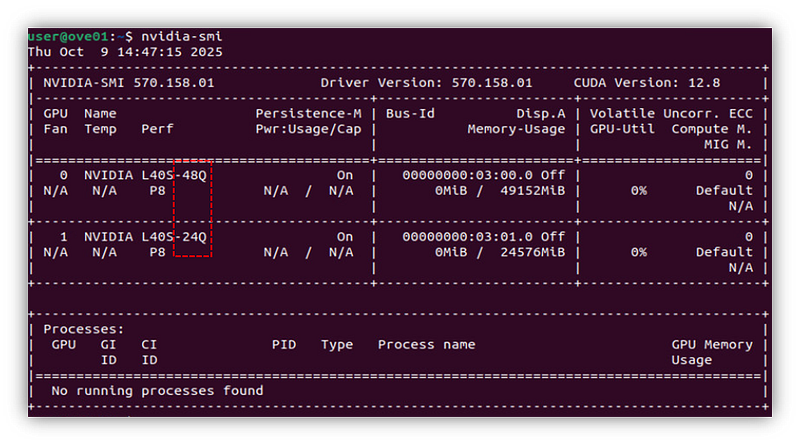Viewport: 800px width, 445px height.
Task: Click the 'Processes:' section label
Action: tap(84, 329)
